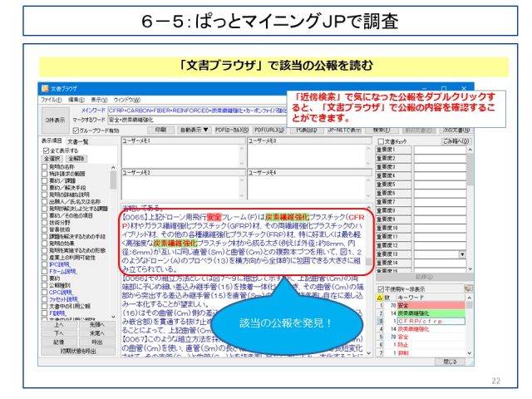
Task: Click the 検索 button in toolbar
Action: (382, 130)
